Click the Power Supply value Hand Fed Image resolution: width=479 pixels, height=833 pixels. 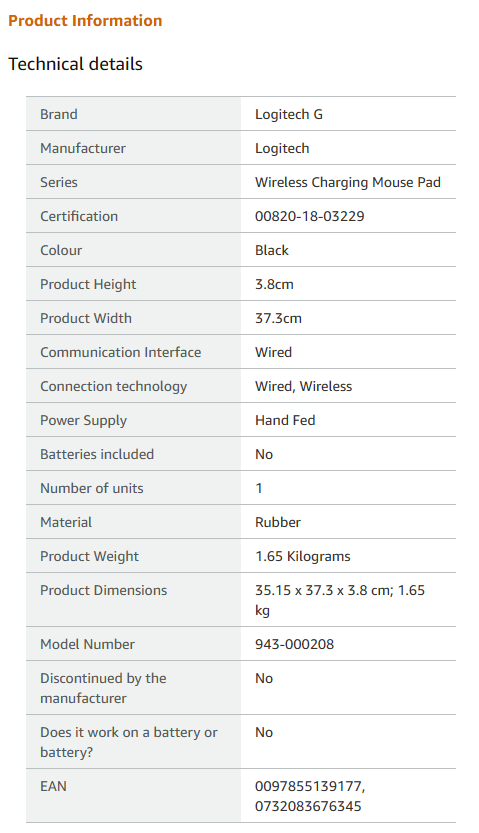click(x=285, y=420)
